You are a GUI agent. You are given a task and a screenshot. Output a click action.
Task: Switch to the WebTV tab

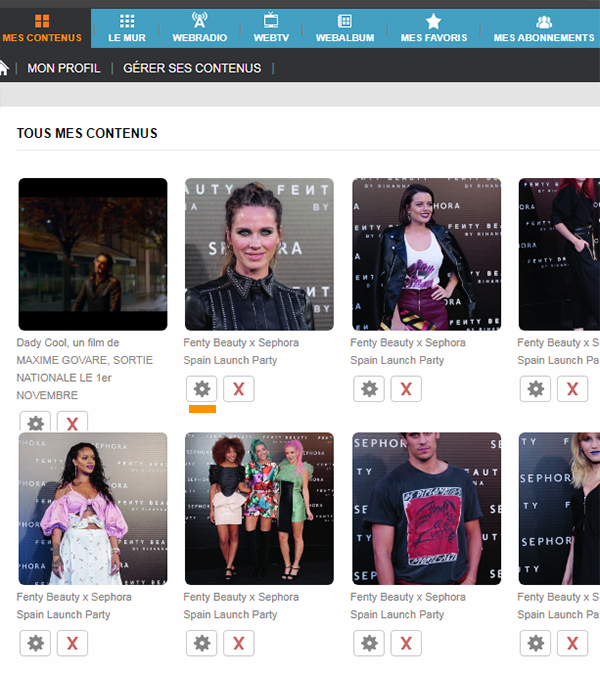click(271, 28)
